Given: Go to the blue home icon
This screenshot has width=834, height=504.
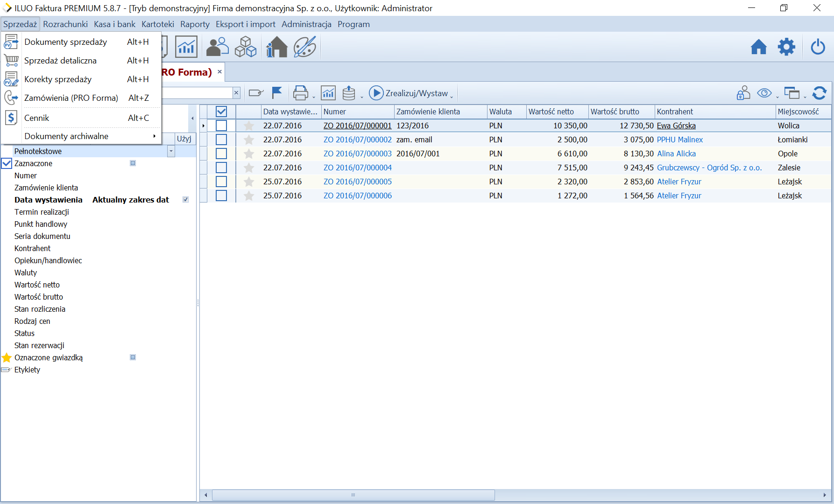Looking at the screenshot, I should (759, 47).
